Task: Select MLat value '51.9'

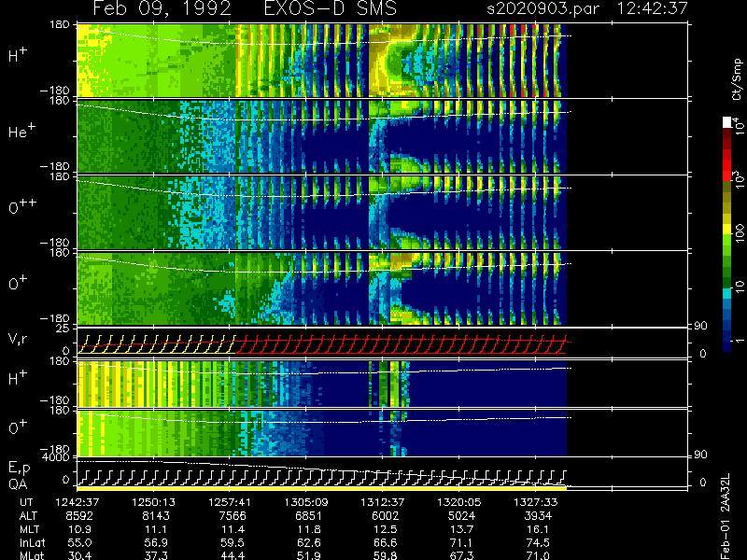Action: coord(309,555)
